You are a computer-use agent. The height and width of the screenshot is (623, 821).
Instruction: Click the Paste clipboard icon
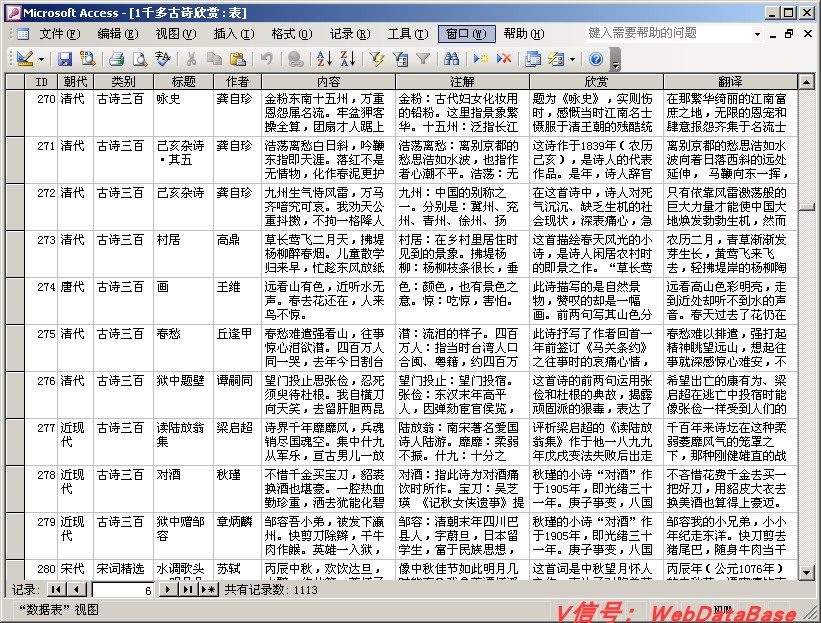(x=238, y=59)
